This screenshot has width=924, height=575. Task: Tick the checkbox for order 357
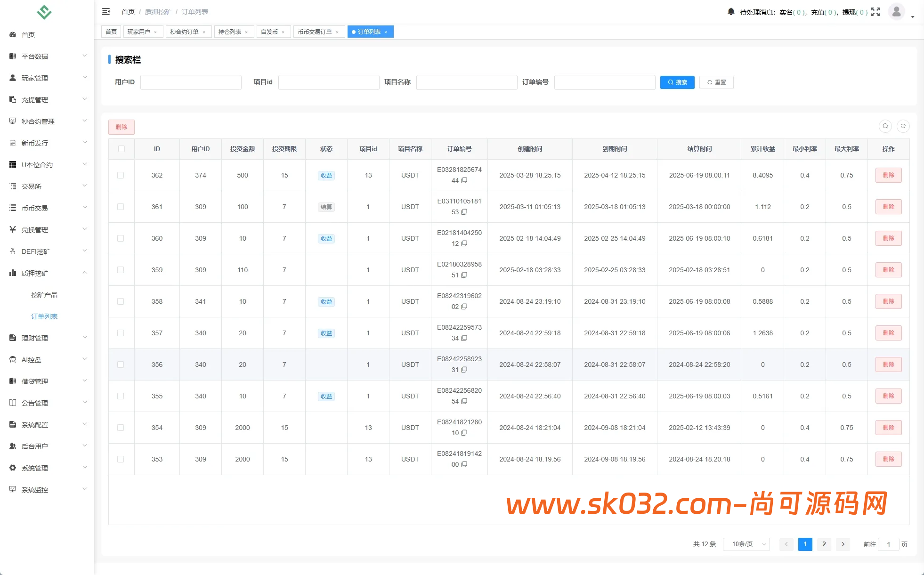pos(121,333)
